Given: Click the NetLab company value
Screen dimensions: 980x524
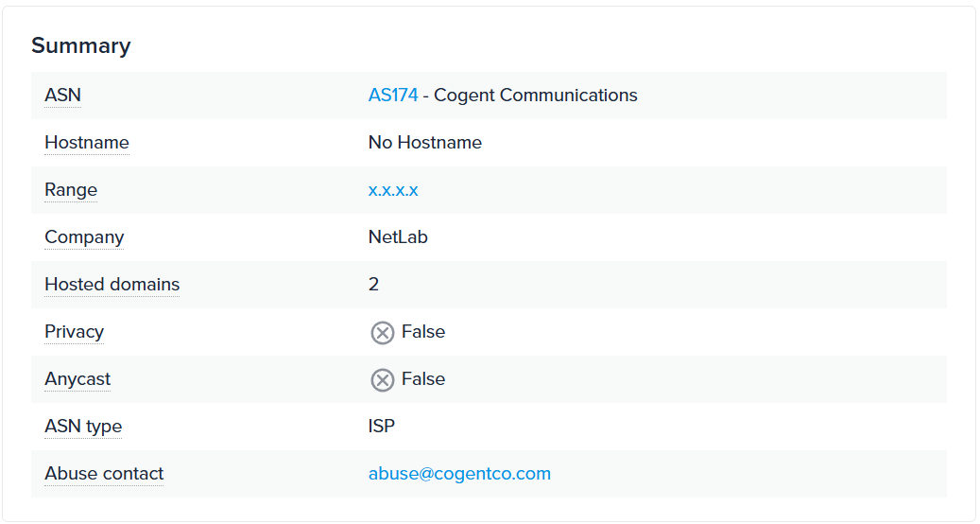Looking at the screenshot, I should pos(398,237).
